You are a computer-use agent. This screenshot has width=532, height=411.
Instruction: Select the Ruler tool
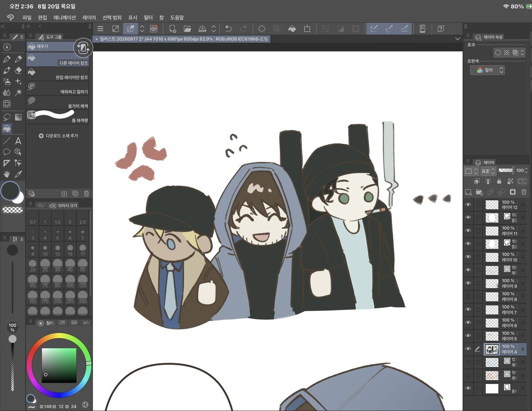(7, 163)
